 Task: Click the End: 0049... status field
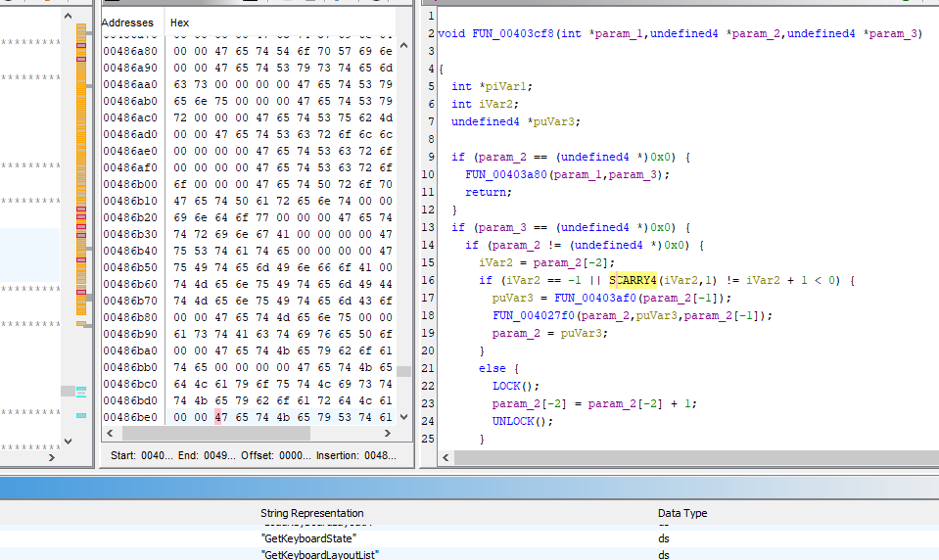point(207,455)
